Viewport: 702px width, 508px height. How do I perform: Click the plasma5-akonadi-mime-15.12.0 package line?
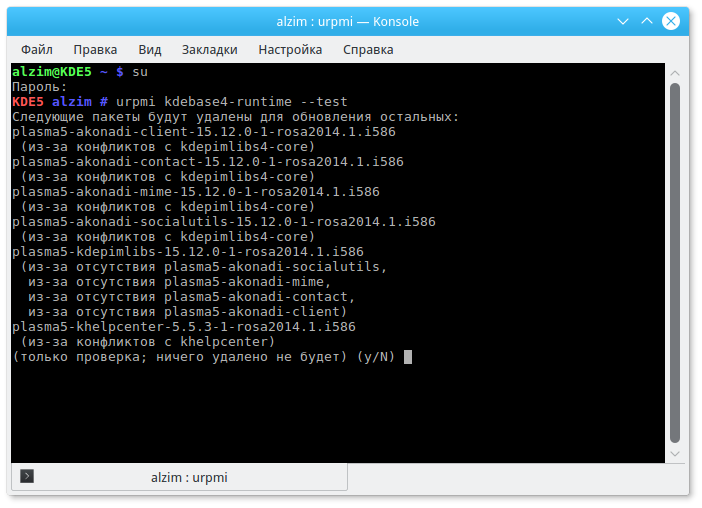point(196,192)
